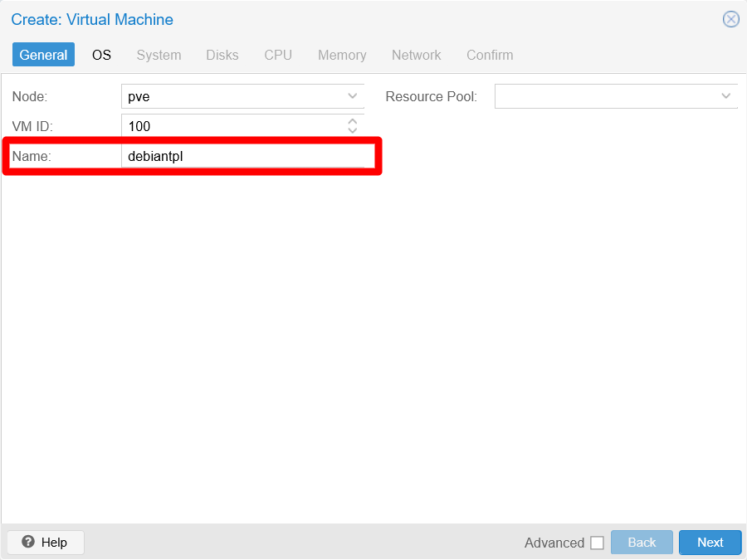The height and width of the screenshot is (560, 747).
Task: Click the Help button
Action: (x=45, y=542)
